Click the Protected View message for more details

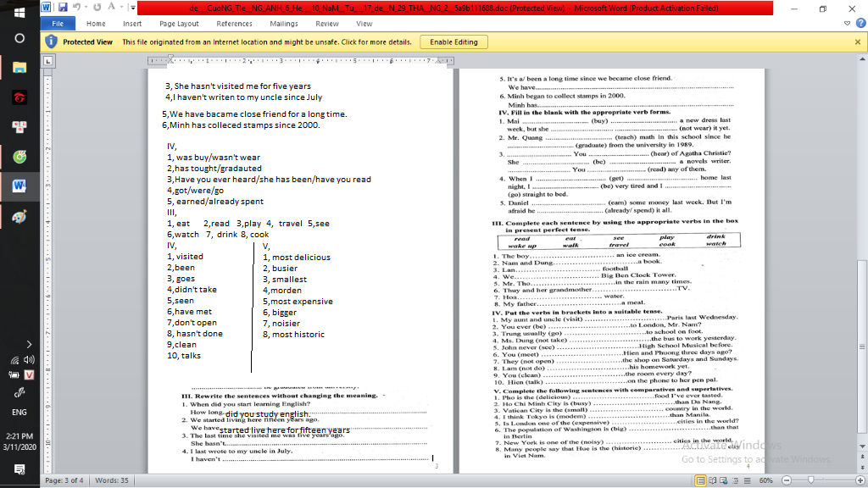tap(267, 42)
